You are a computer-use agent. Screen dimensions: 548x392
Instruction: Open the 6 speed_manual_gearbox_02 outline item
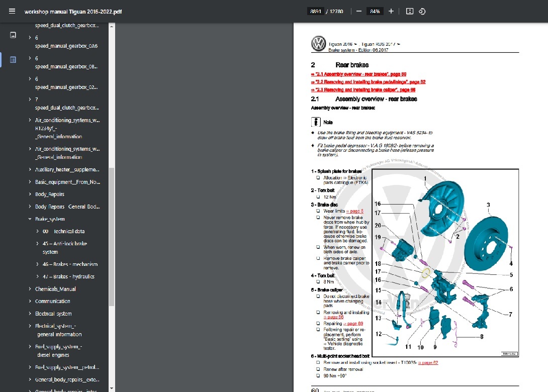[66, 83]
